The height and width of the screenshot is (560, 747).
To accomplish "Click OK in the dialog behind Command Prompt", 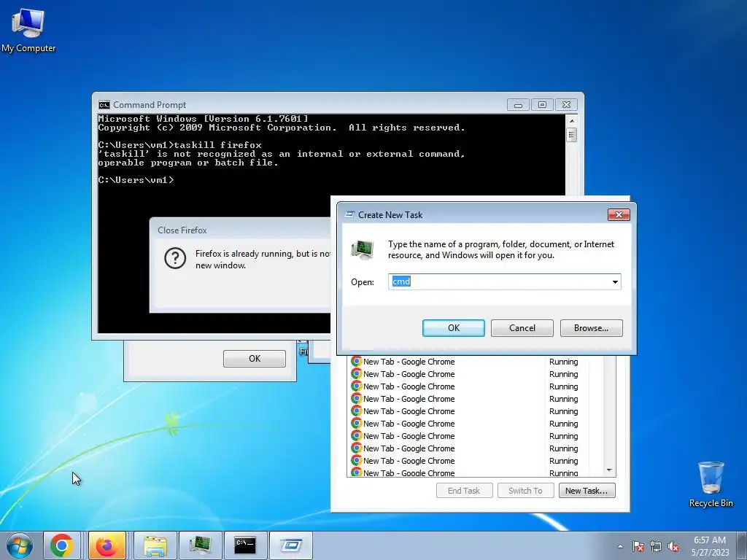I will point(255,359).
